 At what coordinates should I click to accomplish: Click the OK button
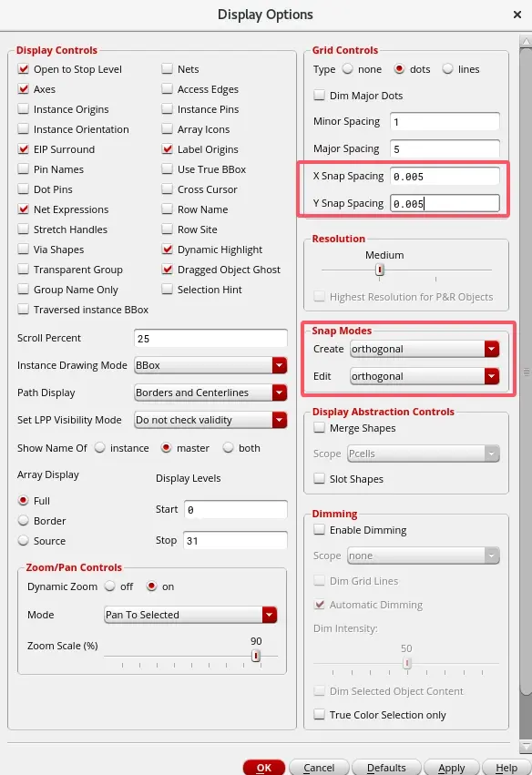(264, 767)
